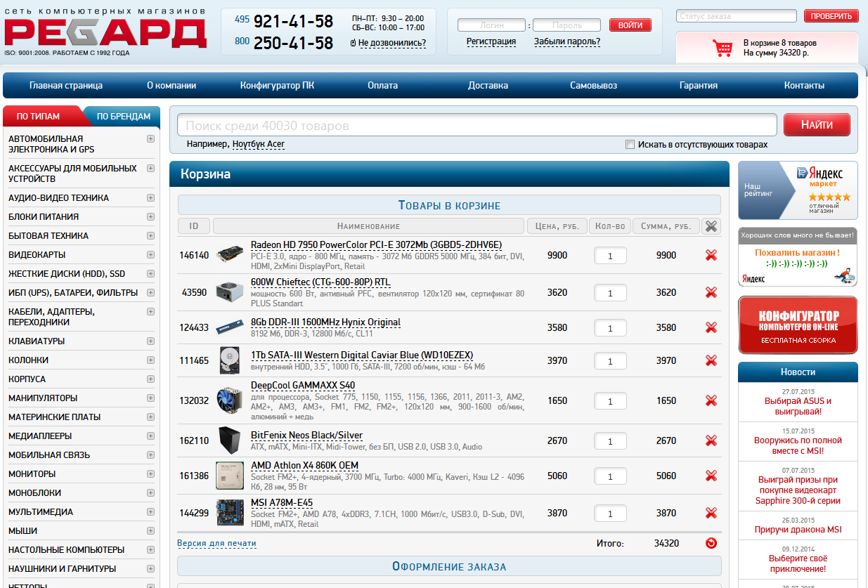Edit quantity for Radeon HD 7950
868x588 pixels.
click(x=610, y=256)
